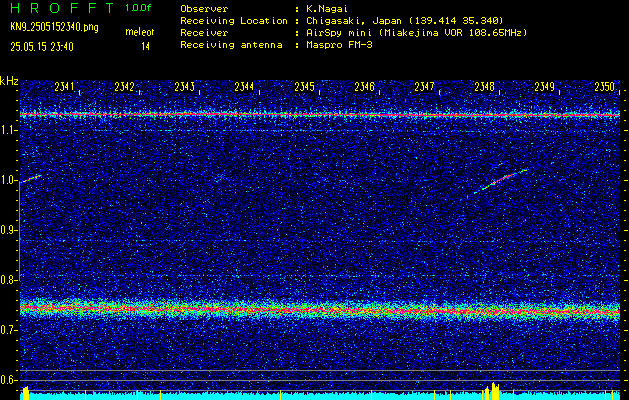Screen dimensions: 629x400
Task: Click the kHz axis unit label
Action: point(9,82)
